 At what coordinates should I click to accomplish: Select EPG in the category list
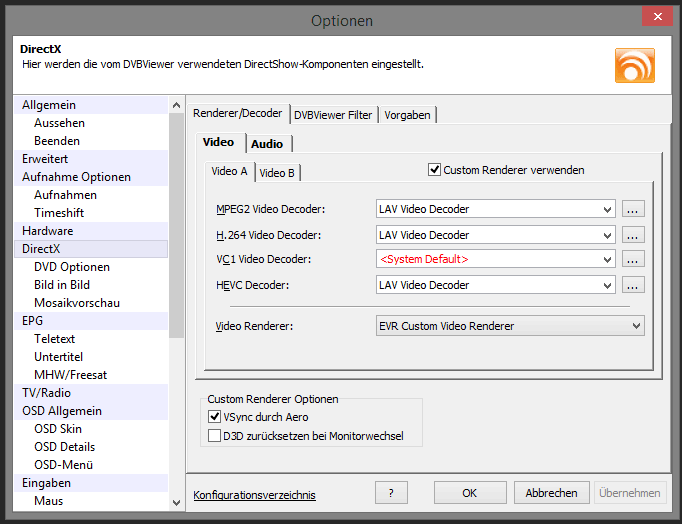pos(91,321)
